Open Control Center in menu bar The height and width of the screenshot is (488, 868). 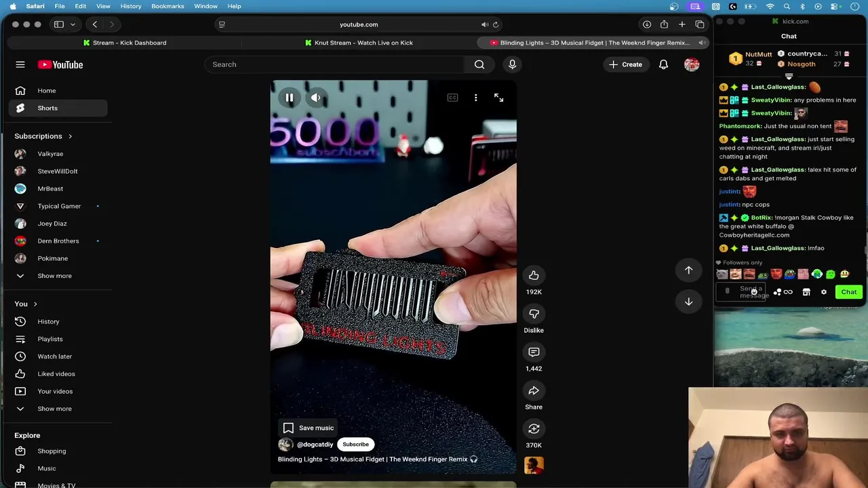point(835,6)
